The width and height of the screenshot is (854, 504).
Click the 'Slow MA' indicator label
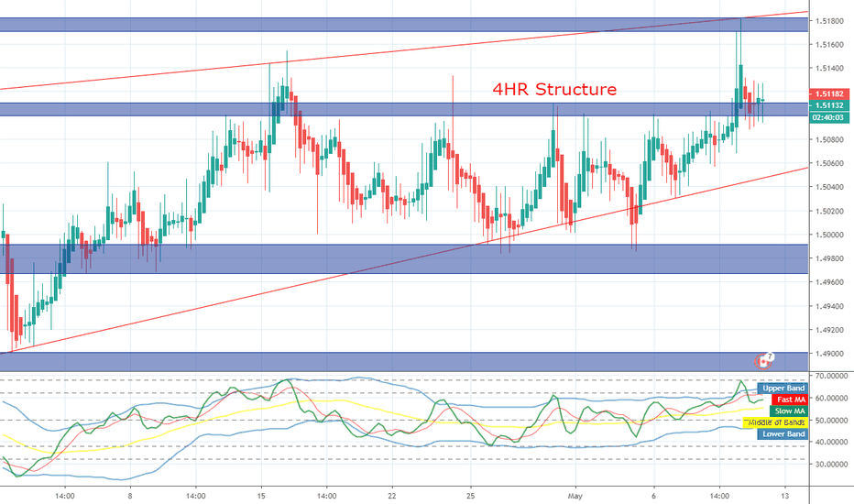[x=790, y=411]
